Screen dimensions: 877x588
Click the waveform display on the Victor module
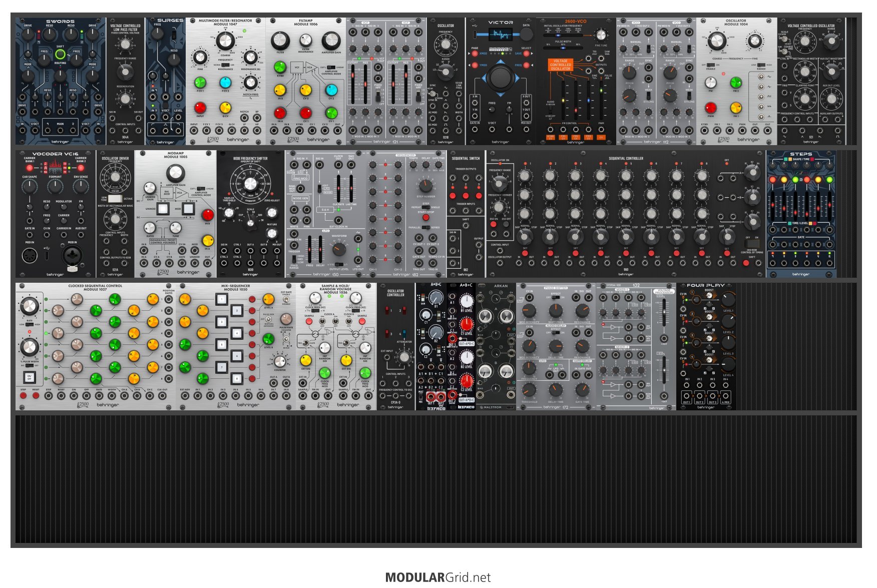501,35
